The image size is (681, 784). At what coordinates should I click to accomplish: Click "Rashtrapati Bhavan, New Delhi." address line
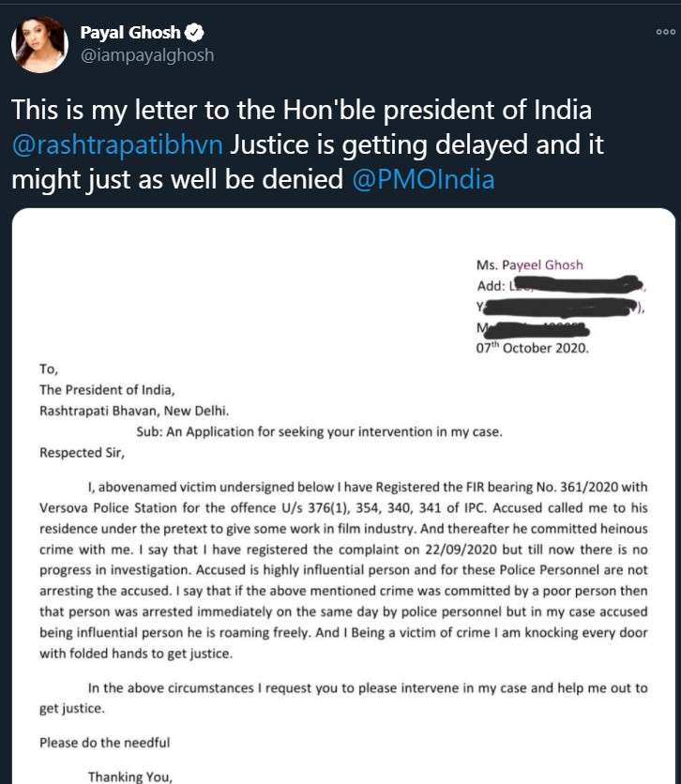pyautogui.click(x=134, y=411)
